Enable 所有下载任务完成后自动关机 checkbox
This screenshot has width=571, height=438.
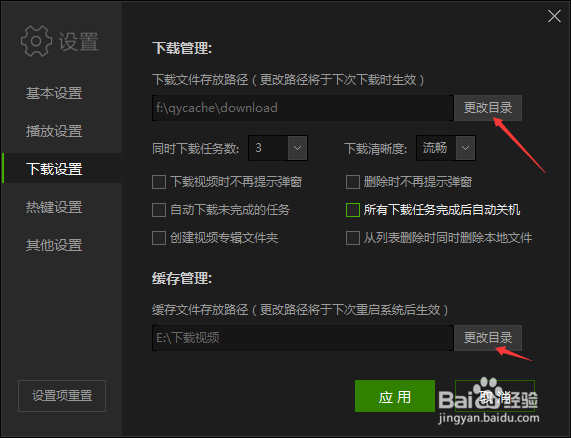pos(353,210)
